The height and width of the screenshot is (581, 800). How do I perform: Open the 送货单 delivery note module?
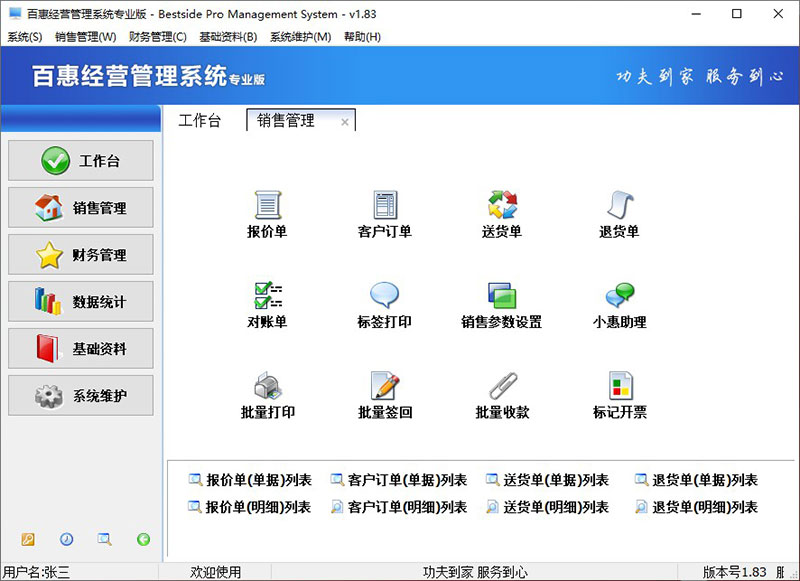pyautogui.click(x=502, y=214)
